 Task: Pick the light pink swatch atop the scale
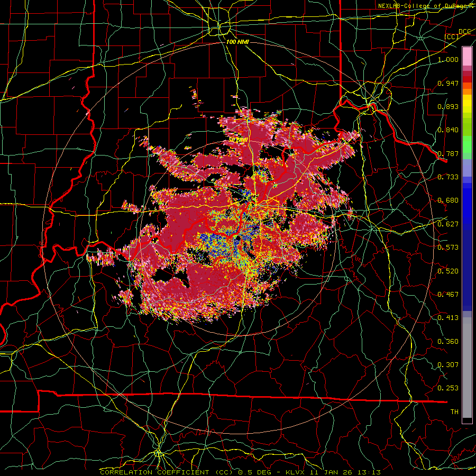click(x=467, y=56)
